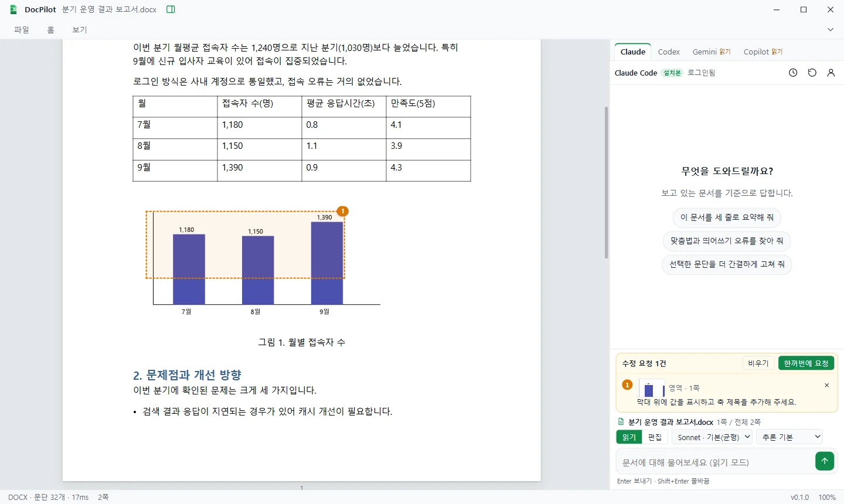
Task: Switch to the Gemini 읽기 tab
Action: [712, 52]
